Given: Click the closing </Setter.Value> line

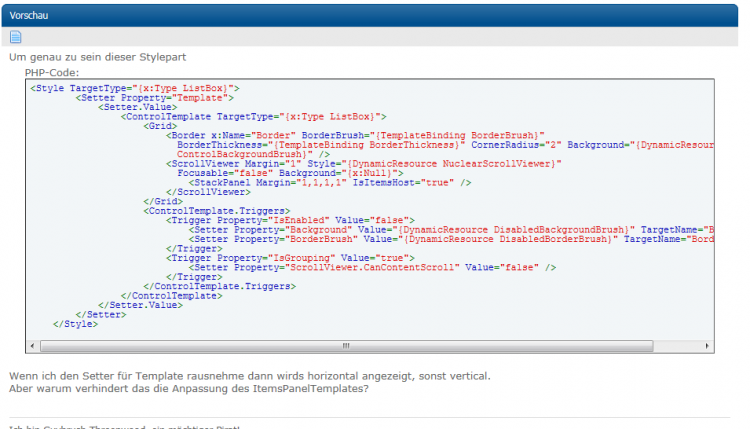Looking at the screenshot, I should coord(141,305).
